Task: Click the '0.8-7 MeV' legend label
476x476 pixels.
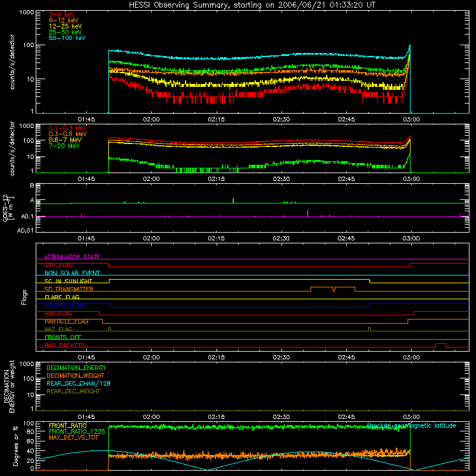Action: click(65, 140)
